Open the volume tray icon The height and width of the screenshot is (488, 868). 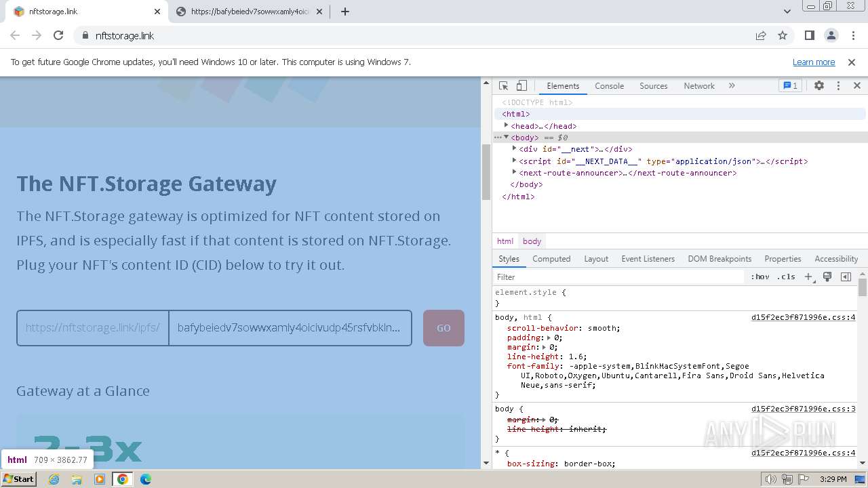772,479
